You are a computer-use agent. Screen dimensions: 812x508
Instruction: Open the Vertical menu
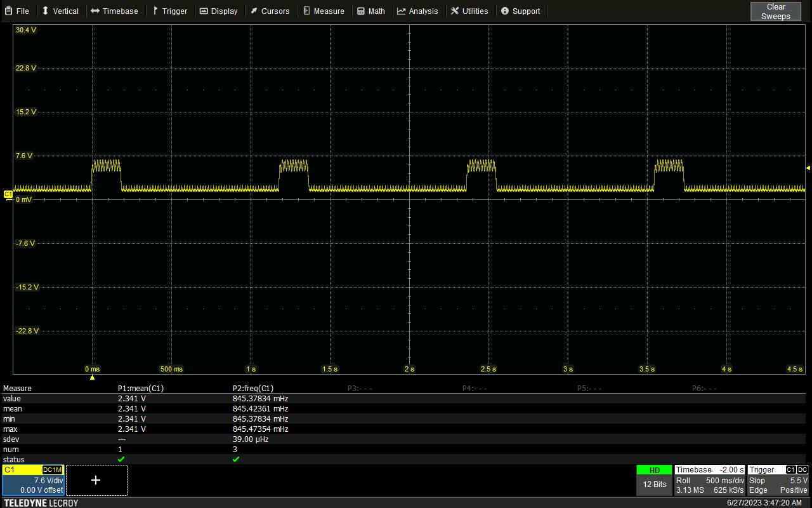(x=60, y=11)
